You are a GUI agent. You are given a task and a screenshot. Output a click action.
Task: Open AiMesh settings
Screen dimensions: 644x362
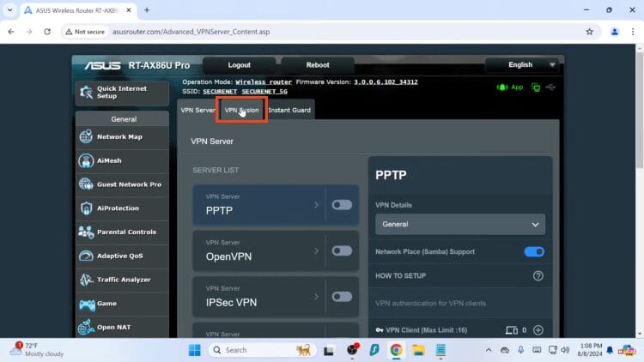point(122,160)
